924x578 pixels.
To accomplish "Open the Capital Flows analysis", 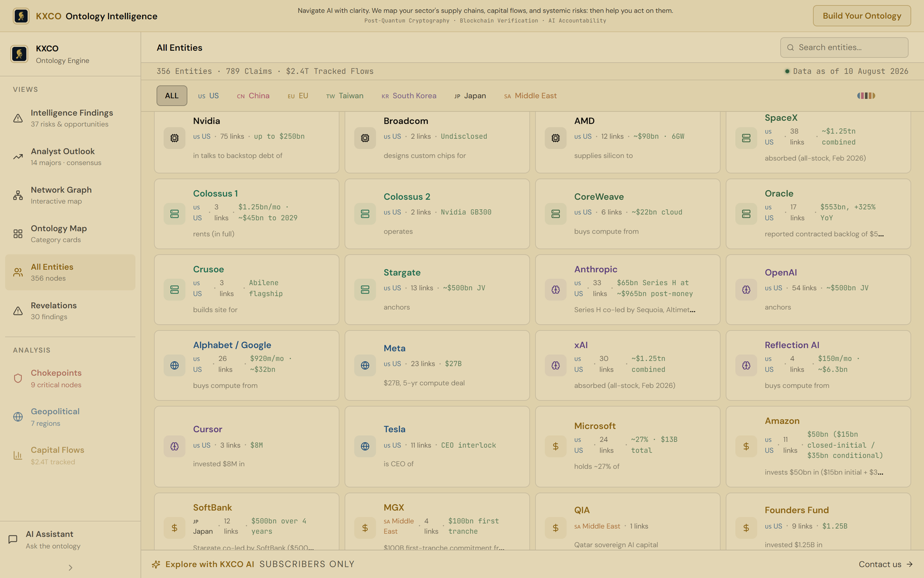I will click(70, 455).
